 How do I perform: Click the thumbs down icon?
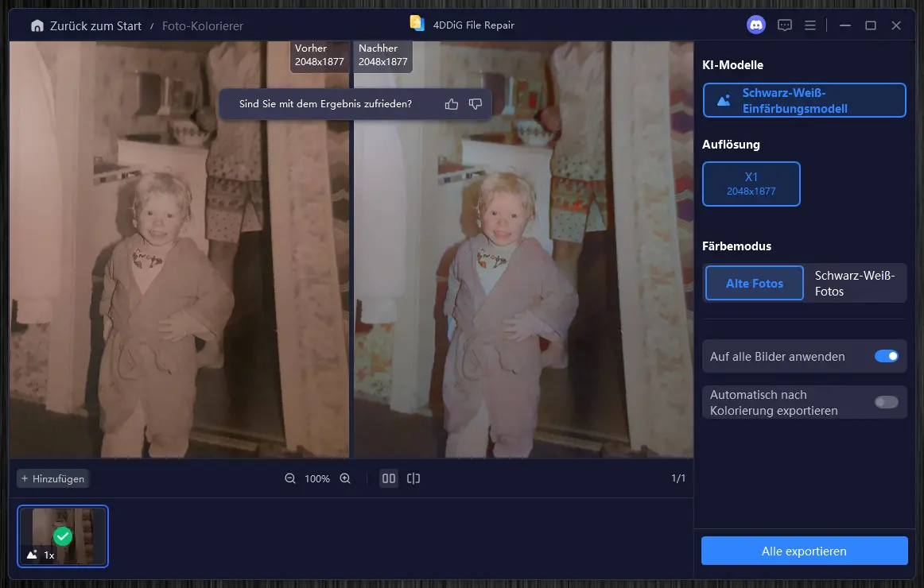[x=476, y=104]
